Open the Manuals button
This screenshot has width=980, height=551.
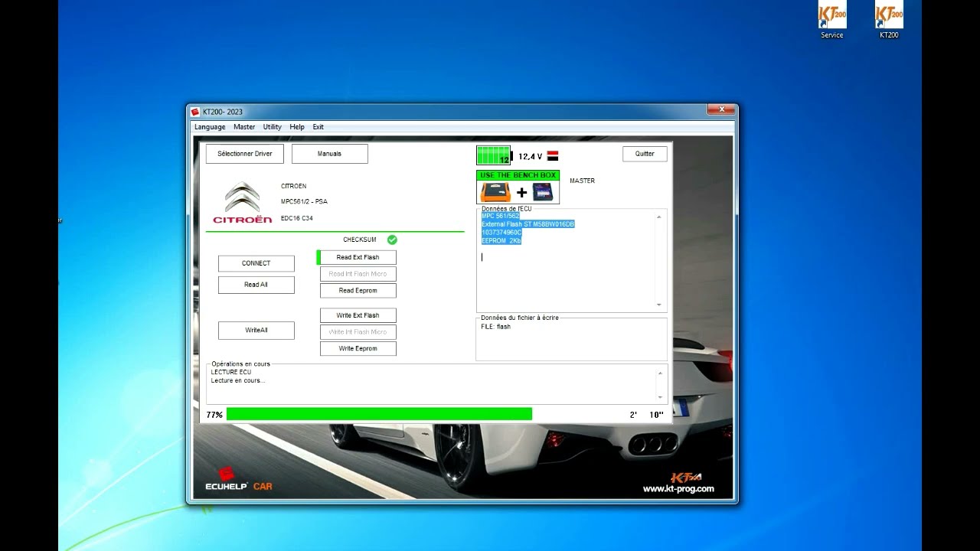329,154
